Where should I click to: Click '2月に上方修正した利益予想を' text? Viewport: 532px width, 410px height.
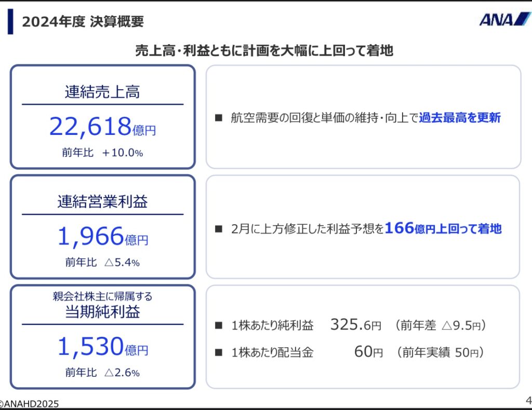308,229
